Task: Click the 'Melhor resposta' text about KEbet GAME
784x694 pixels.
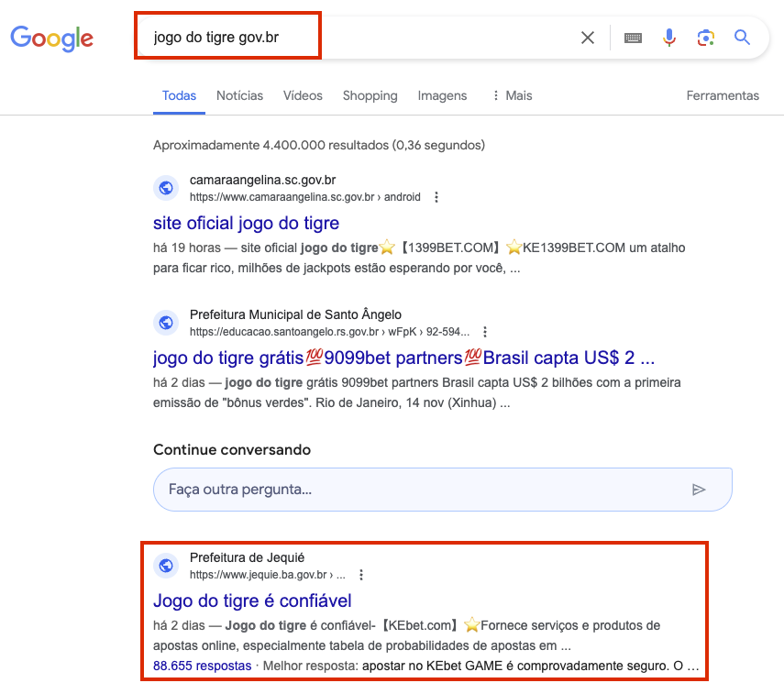Action: (480, 666)
